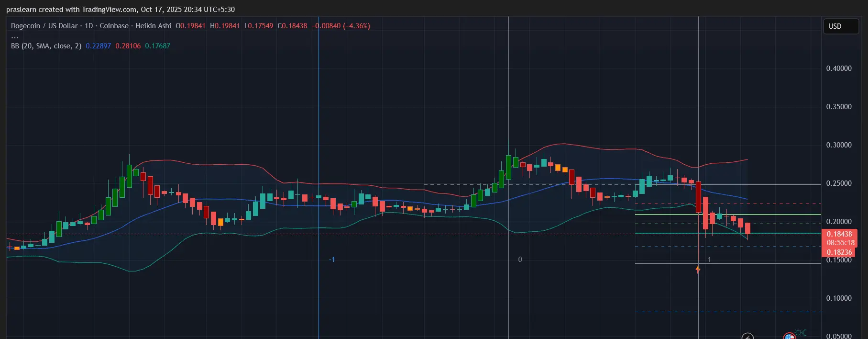Click the 0.35000 price axis label
This screenshot has height=339, width=868.
(x=839, y=107)
